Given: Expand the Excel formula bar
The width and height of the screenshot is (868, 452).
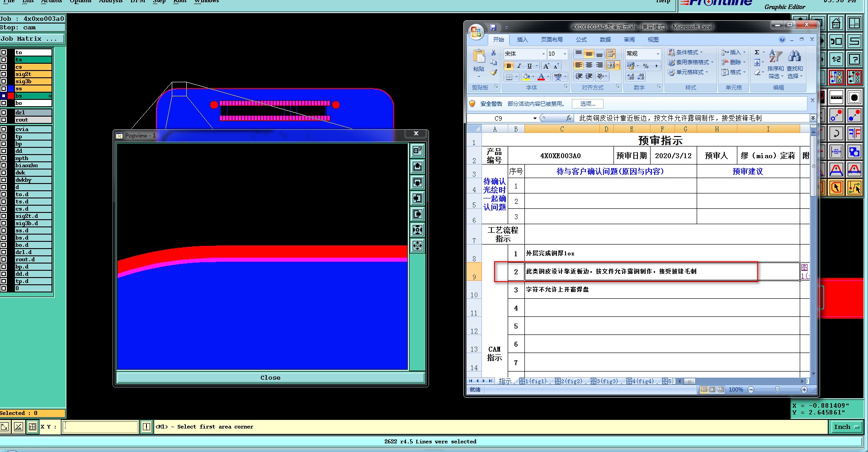Looking at the screenshot, I should [x=813, y=118].
